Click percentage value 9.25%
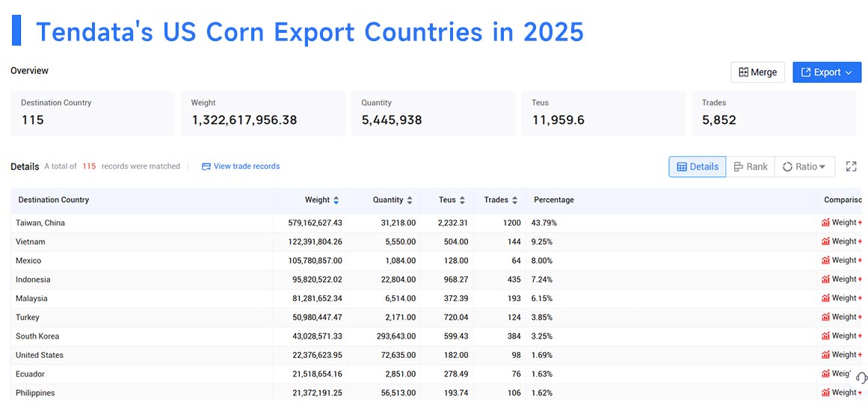The image size is (868, 411). [542, 241]
